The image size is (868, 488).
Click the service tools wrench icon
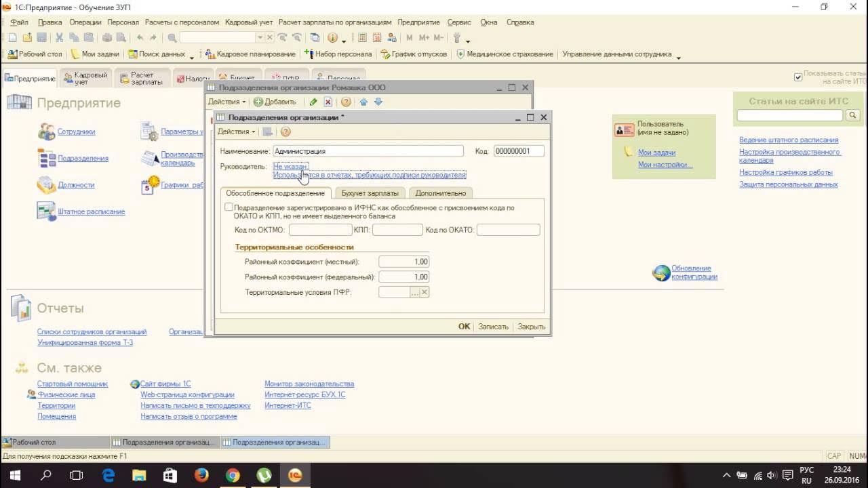point(456,38)
